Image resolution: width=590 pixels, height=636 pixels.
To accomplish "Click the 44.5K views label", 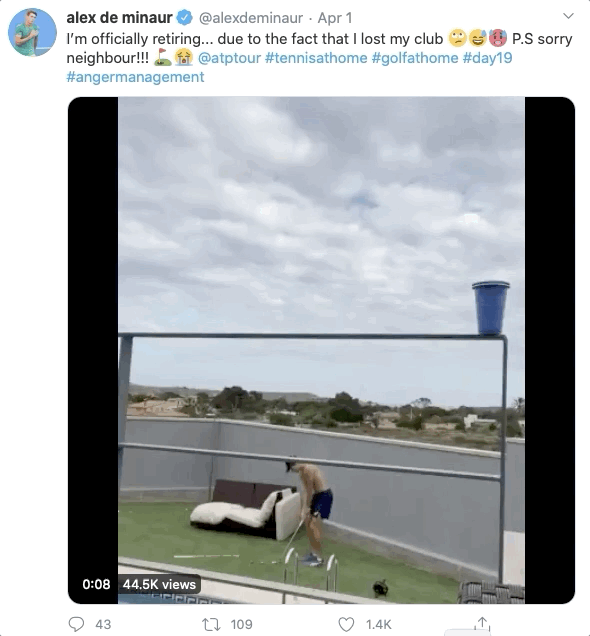I will point(159,584).
